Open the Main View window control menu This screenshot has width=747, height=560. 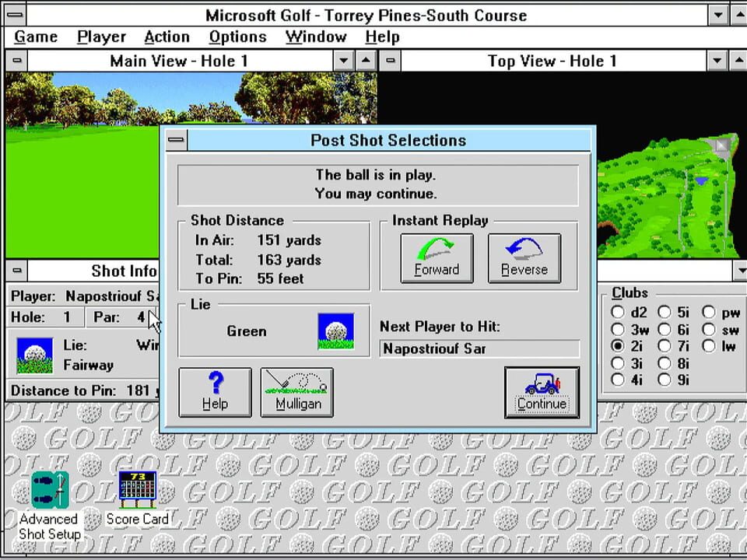tap(16, 61)
